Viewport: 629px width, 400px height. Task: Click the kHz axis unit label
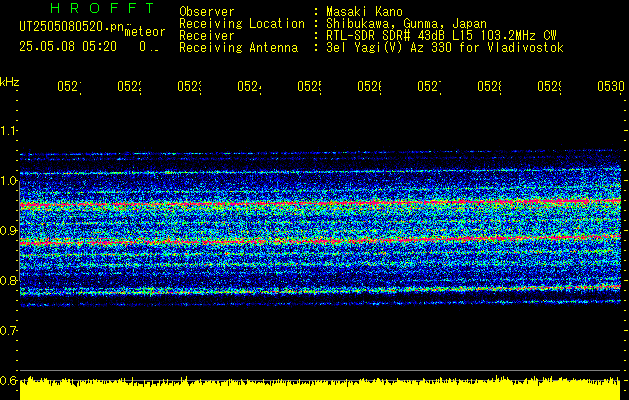click(9, 82)
